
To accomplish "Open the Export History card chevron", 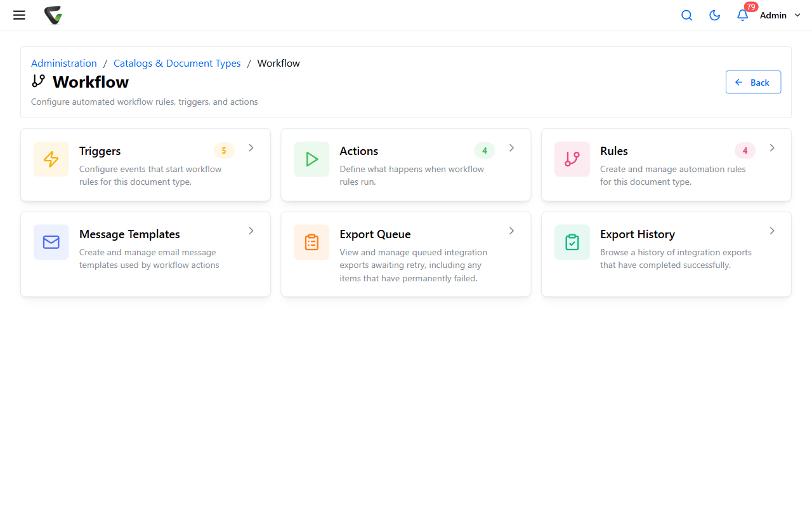I will tap(772, 231).
